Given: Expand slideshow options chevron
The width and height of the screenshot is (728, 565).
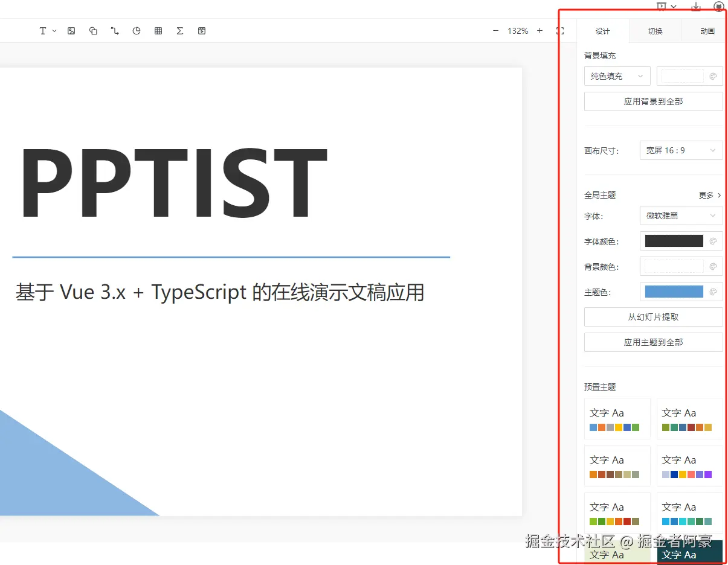Looking at the screenshot, I should click(674, 6).
